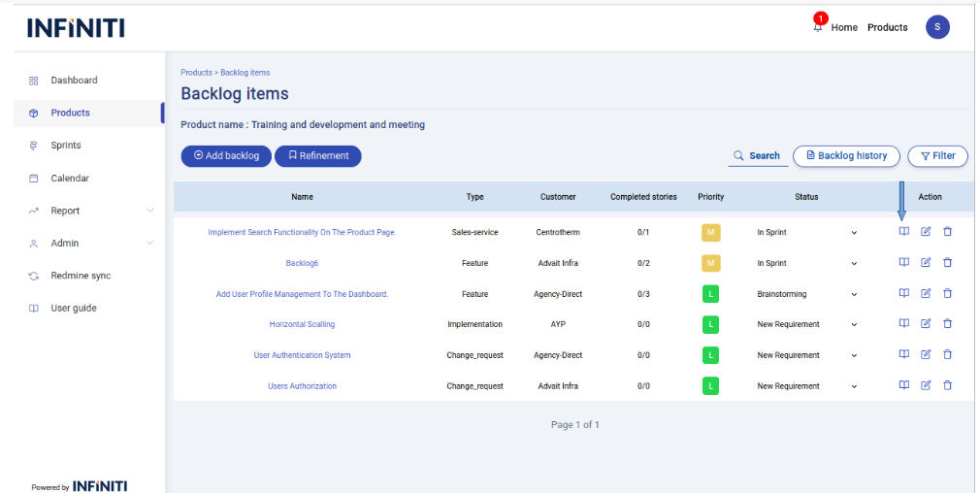
Task: Click the notification bell icon
Action: pyautogui.click(x=818, y=27)
